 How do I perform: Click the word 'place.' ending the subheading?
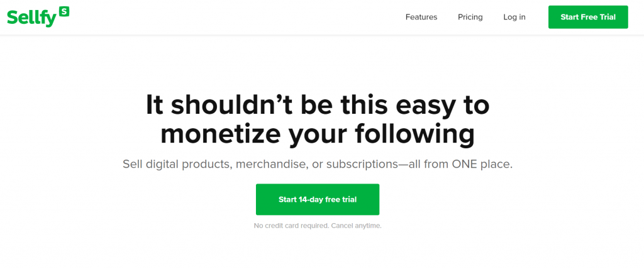(x=497, y=165)
